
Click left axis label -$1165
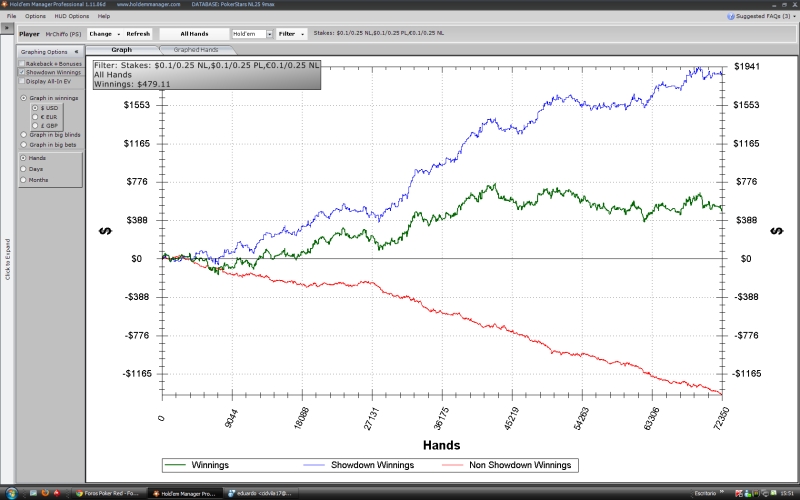[x=137, y=374]
